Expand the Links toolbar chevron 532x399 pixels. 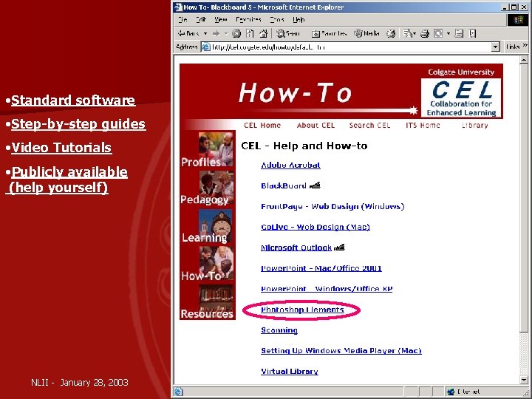[525, 46]
